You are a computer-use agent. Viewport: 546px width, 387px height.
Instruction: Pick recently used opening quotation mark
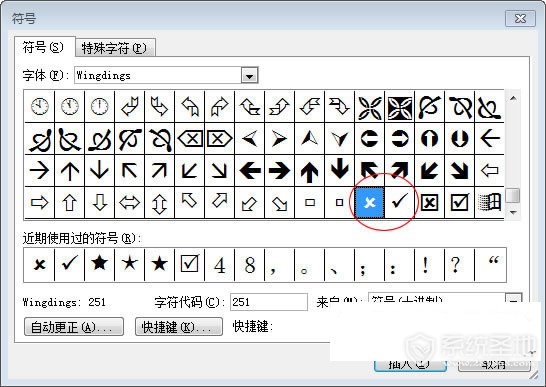pos(490,265)
